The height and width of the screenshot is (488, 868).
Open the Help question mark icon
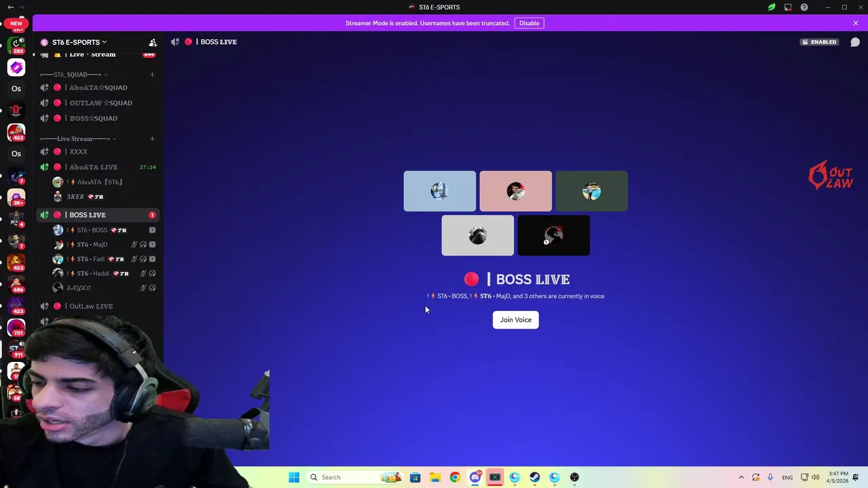pyautogui.click(x=804, y=7)
